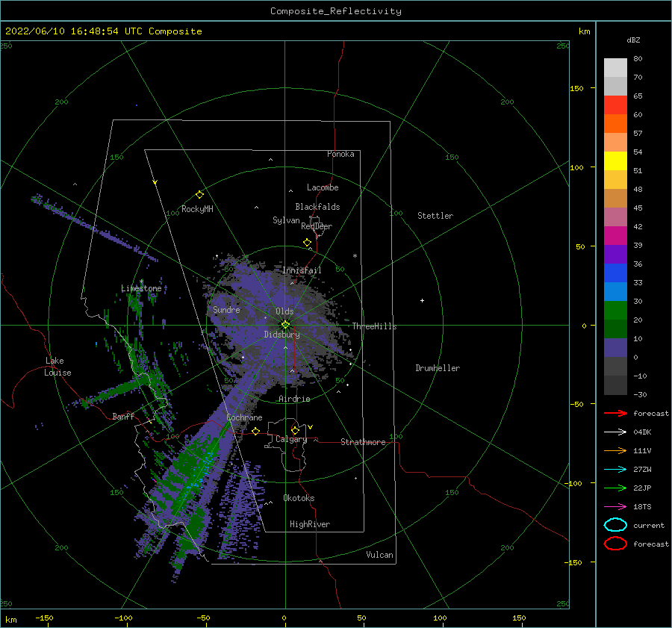Click the green 22JP arrow icon
672x628 pixels.
615,488
